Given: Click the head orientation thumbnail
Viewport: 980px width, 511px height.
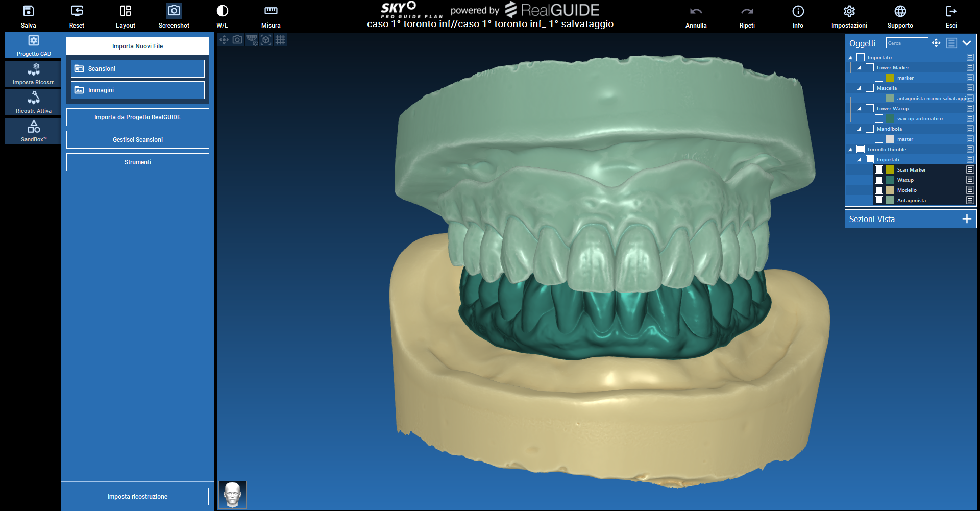Looking at the screenshot, I should (x=233, y=494).
